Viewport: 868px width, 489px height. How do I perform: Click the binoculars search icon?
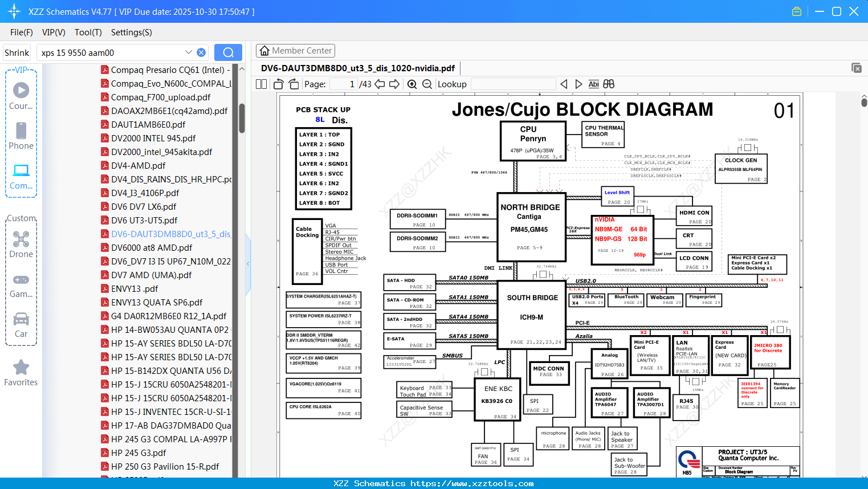(609, 84)
